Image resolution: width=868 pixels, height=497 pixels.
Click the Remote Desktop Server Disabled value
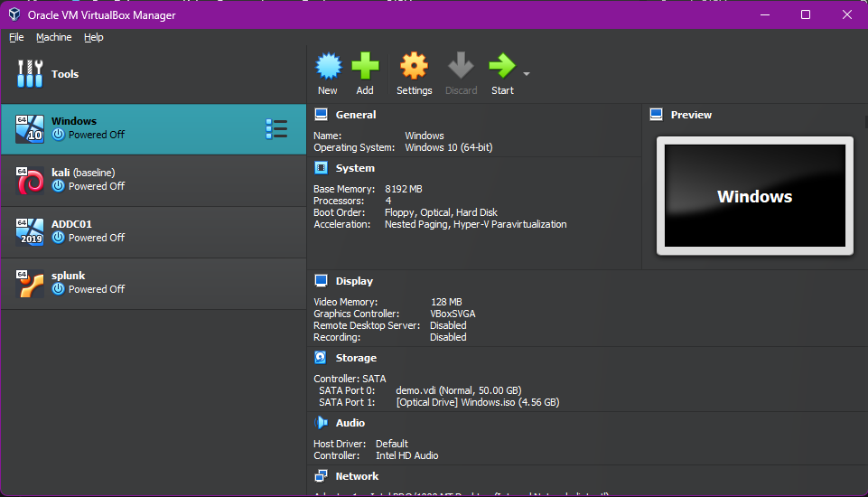pyautogui.click(x=448, y=325)
